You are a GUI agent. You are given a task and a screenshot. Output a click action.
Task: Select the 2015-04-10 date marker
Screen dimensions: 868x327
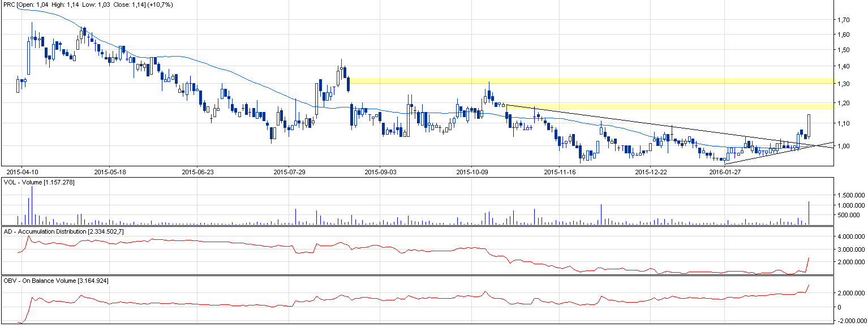point(22,171)
